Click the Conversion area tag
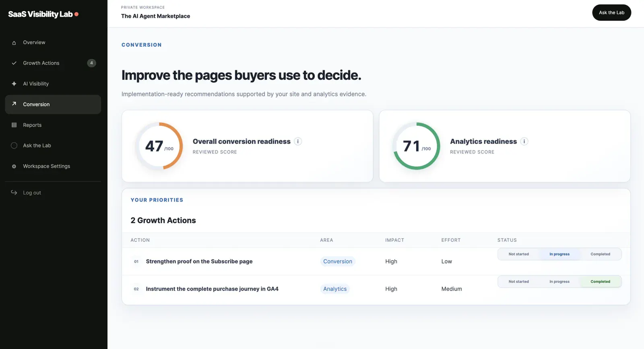The width and height of the screenshot is (644, 349). click(338, 262)
